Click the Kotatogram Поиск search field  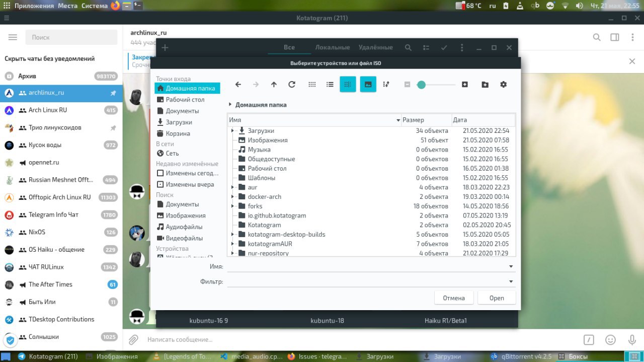(x=70, y=37)
